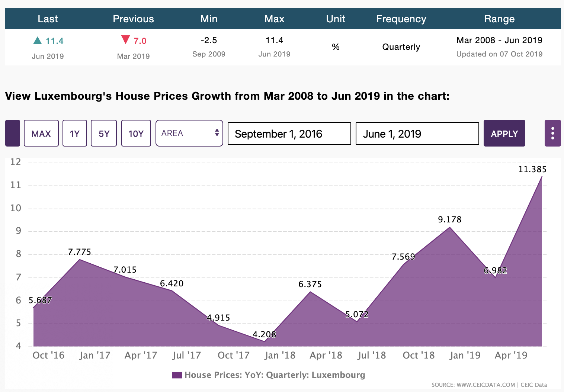
Task: Click the 5.072 data label
Action: (357, 314)
